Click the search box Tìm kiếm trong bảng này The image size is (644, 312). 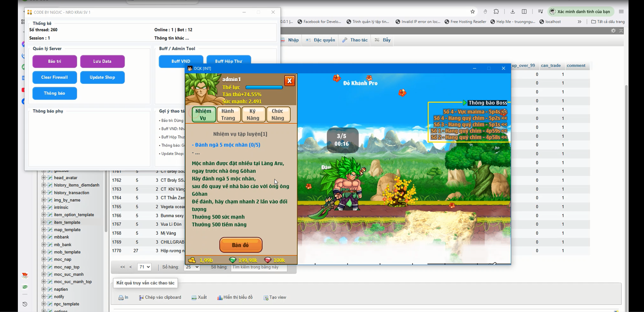click(259, 267)
